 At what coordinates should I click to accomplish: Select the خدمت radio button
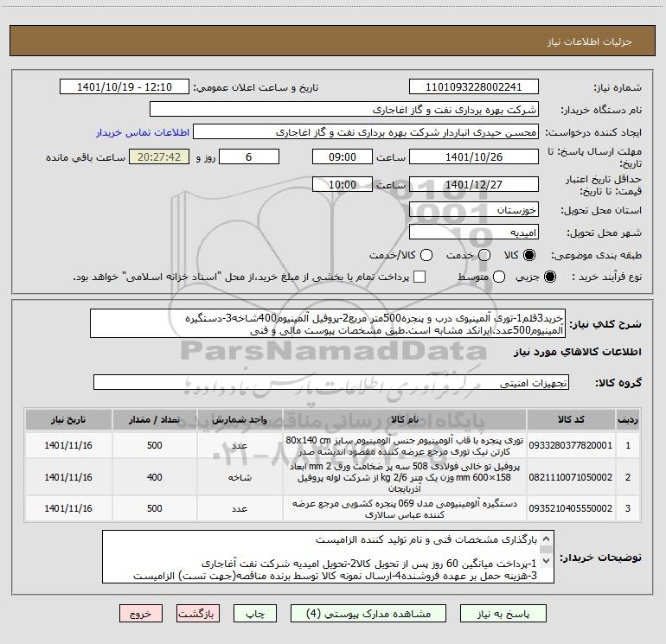[x=484, y=255]
